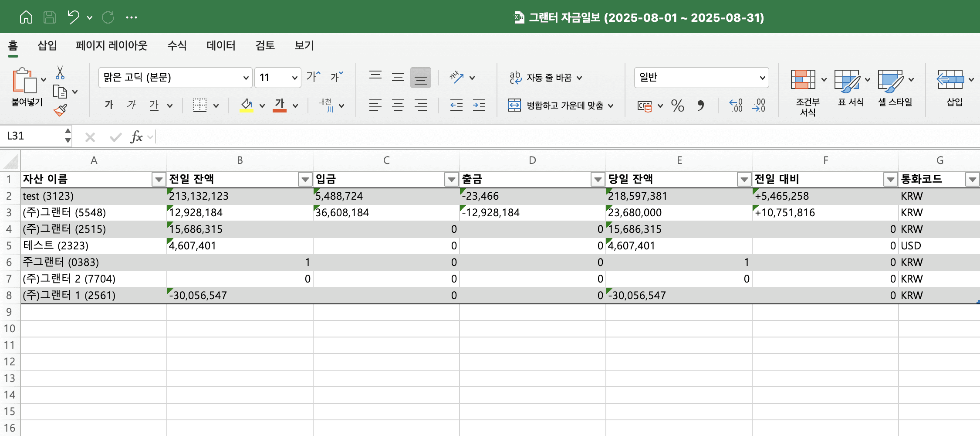Increase decimal places
The width and height of the screenshot is (980, 436).
[736, 105]
